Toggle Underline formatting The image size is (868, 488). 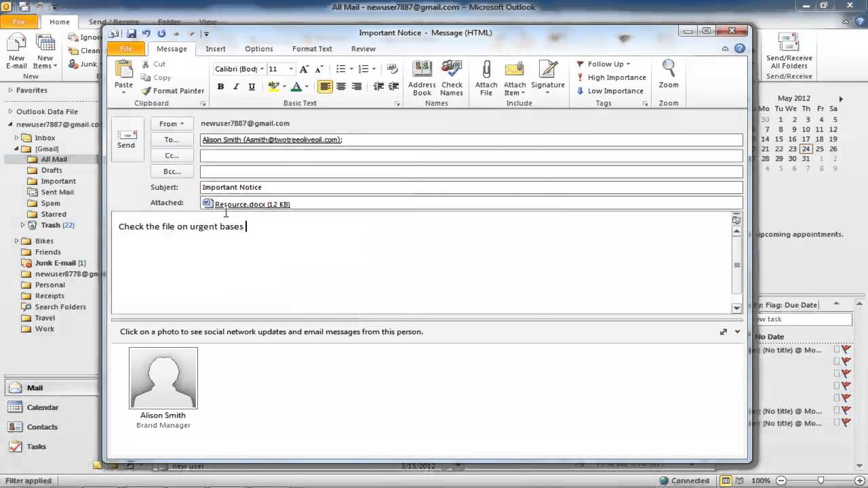(252, 87)
